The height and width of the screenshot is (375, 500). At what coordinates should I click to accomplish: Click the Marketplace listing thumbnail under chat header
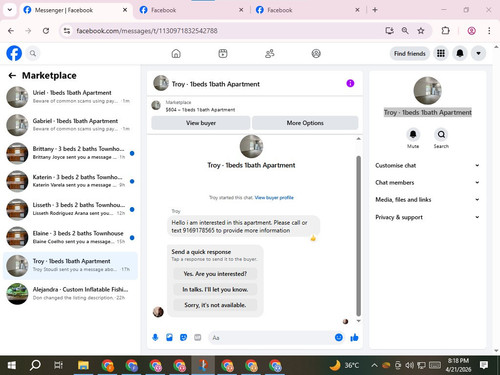point(156,106)
